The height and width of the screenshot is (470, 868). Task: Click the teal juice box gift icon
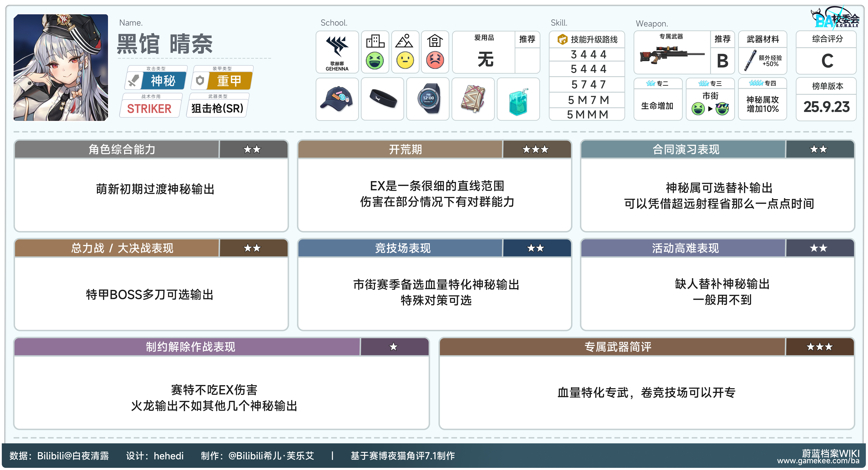click(x=518, y=101)
